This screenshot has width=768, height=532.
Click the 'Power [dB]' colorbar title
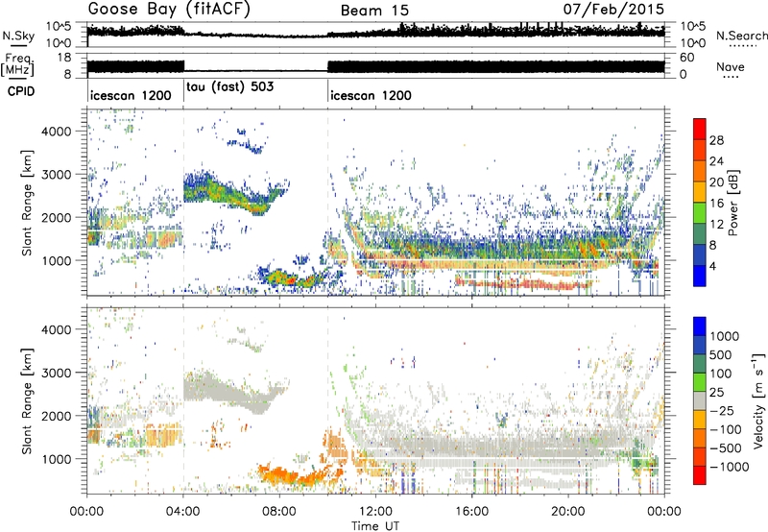(x=732, y=203)
